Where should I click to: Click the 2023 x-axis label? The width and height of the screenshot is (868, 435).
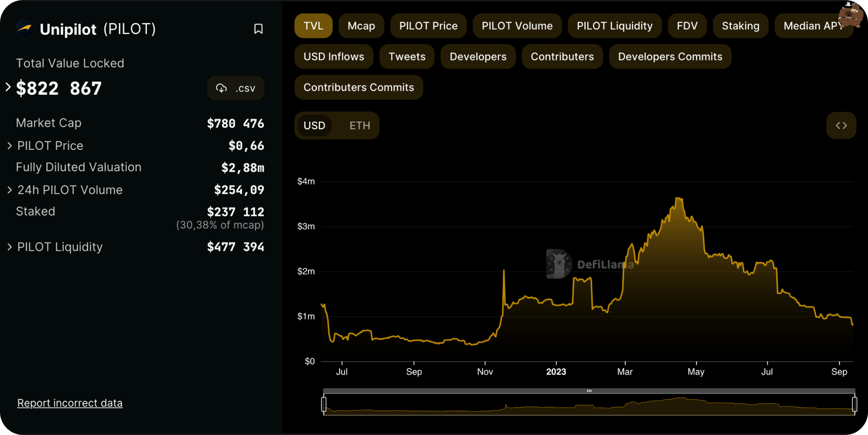click(x=556, y=372)
